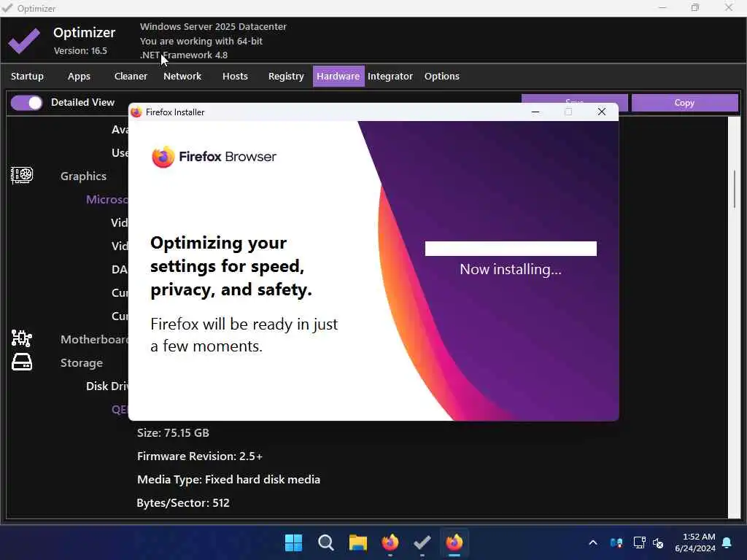Open taskbar Search
747x560 pixels.
click(x=326, y=542)
